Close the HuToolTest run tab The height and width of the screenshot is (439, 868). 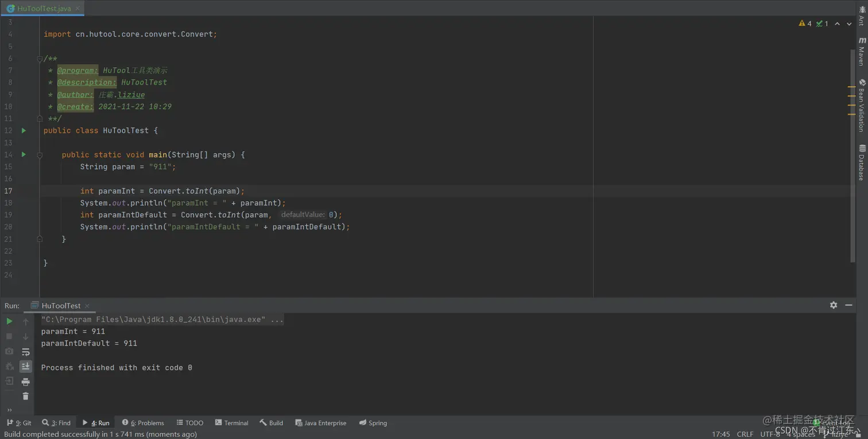pyautogui.click(x=87, y=306)
